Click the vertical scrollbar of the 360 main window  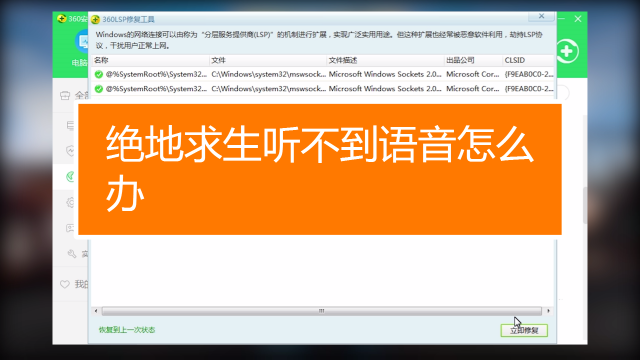pos(585,205)
